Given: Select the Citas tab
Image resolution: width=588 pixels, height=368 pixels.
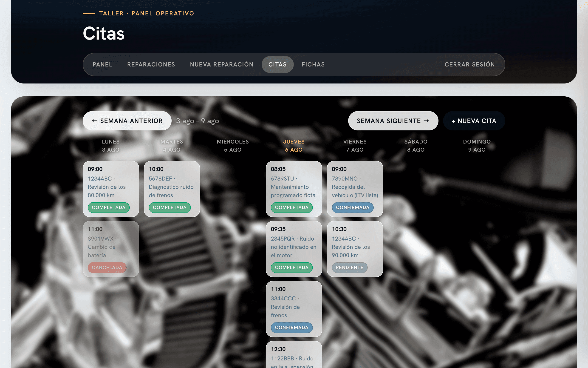Looking at the screenshot, I should [x=277, y=64].
